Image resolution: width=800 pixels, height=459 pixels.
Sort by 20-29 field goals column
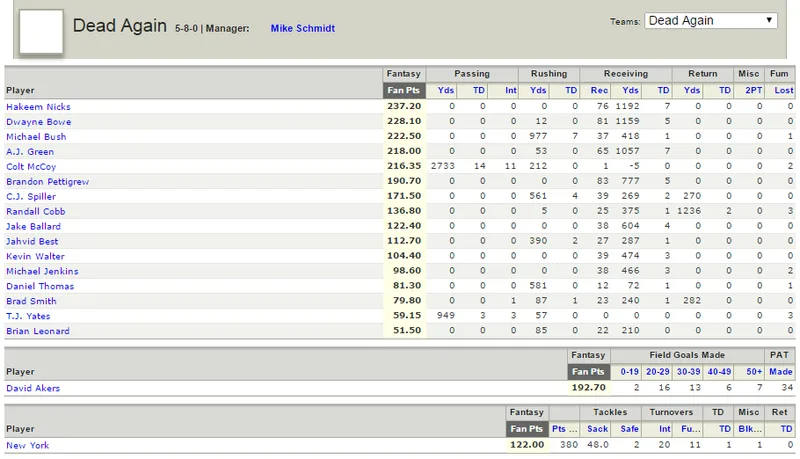[x=658, y=372]
